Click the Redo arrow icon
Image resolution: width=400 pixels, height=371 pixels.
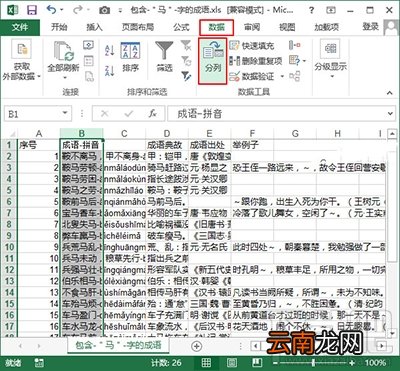point(77,10)
